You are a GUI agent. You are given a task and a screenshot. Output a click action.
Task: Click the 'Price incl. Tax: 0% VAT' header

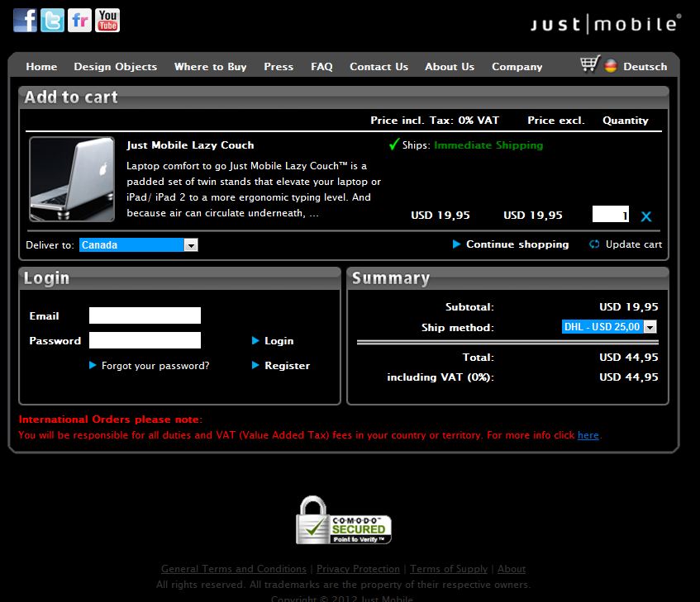coord(435,121)
